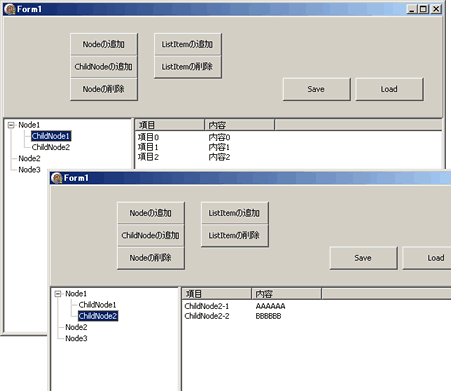Screen dimensions: 451x391
Task: Click ChildNodeの追加 button in the front window
Action: tap(151, 235)
